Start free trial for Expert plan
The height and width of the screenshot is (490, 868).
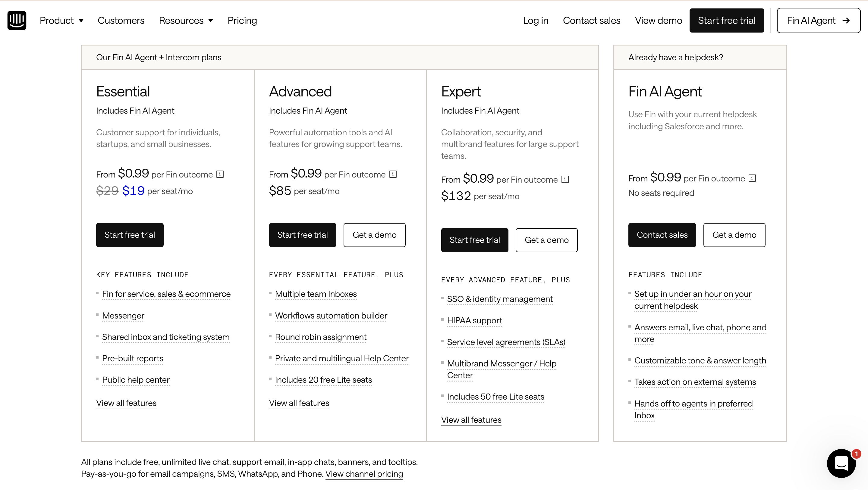[x=475, y=240]
